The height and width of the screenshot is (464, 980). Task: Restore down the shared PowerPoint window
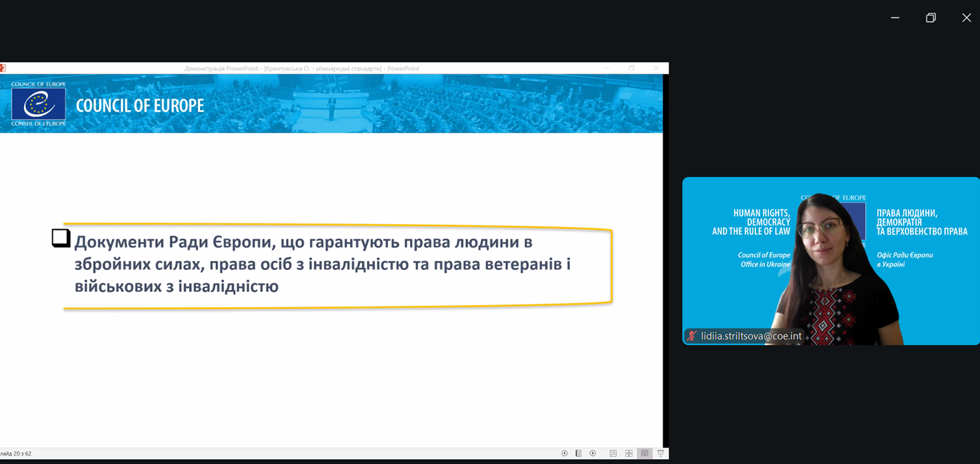pos(632,68)
